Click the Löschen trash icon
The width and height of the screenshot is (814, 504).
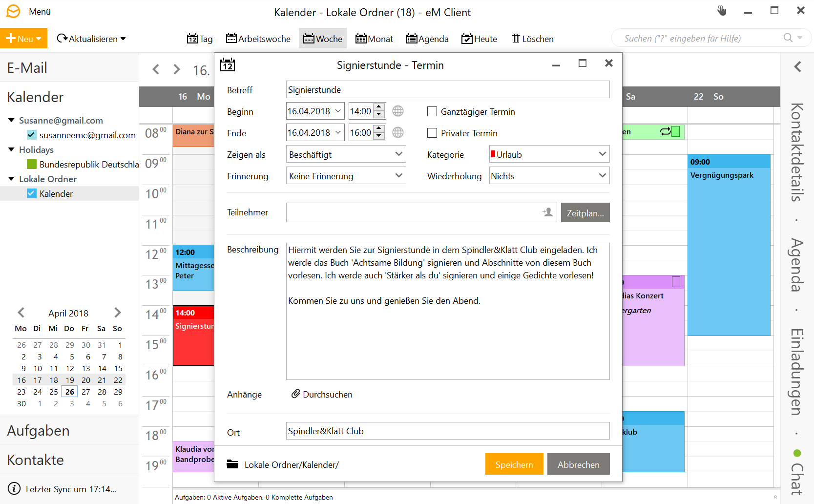click(516, 38)
